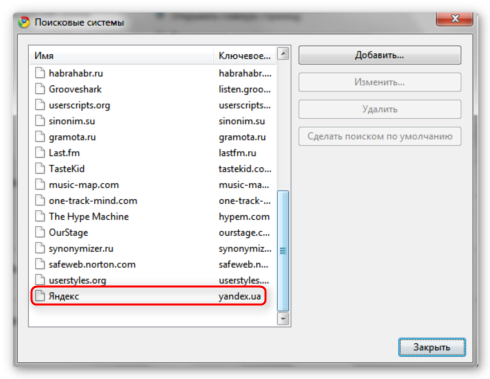Click the page icon next to gramota.ru
Viewport: 490px width, 379px height.
click(x=40, y=137)
